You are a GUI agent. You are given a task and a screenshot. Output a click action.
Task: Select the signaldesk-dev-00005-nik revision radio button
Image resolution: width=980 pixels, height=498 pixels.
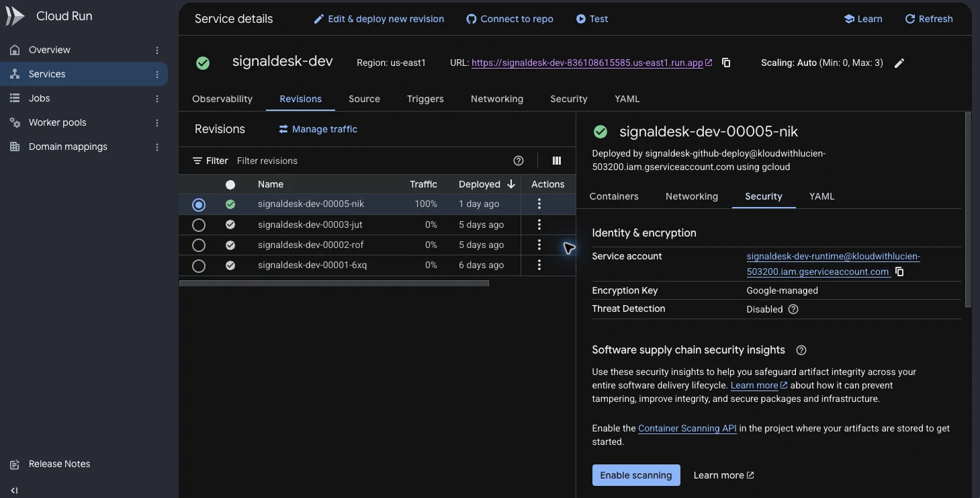(199, 204)
